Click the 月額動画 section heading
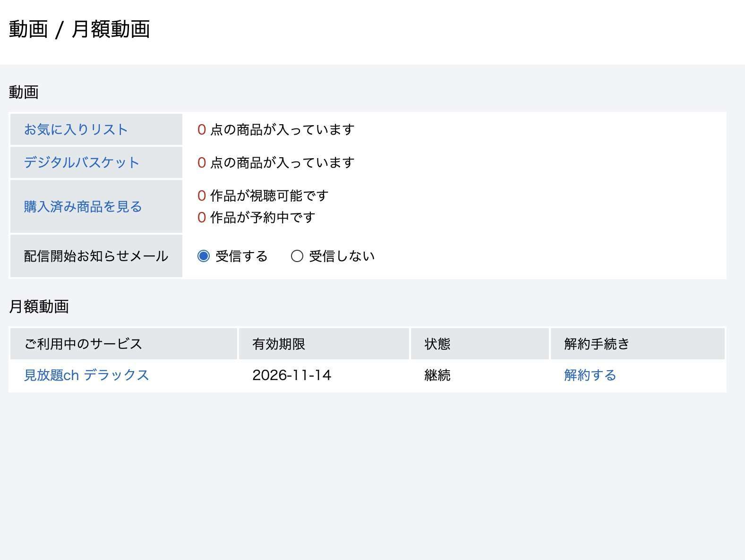The width and height of the screenshot is (745, 560). (x=39, y=306)
